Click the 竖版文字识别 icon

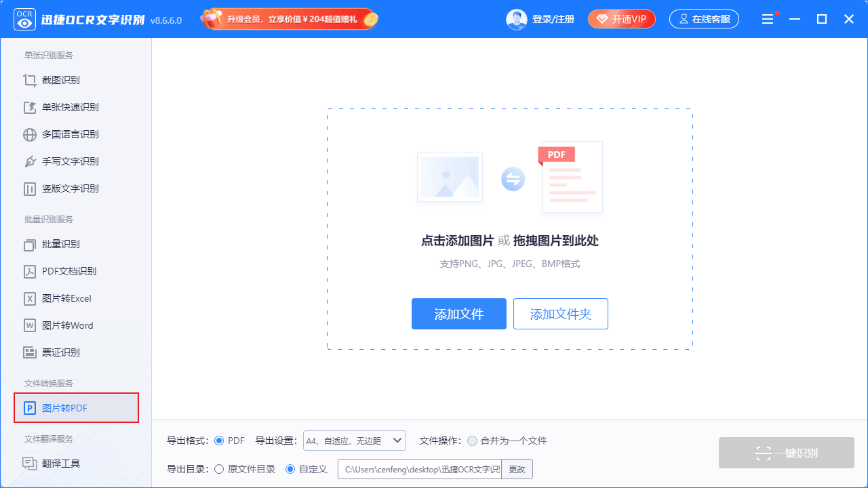[30, 188]
